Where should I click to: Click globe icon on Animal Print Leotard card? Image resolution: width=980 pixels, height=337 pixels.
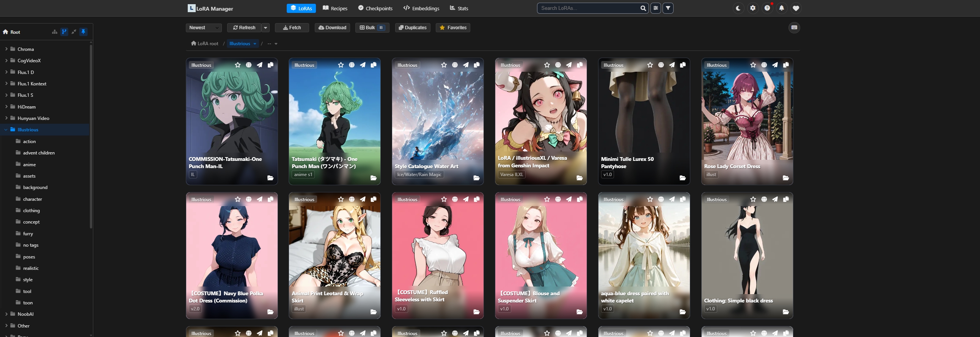(352, 199)
